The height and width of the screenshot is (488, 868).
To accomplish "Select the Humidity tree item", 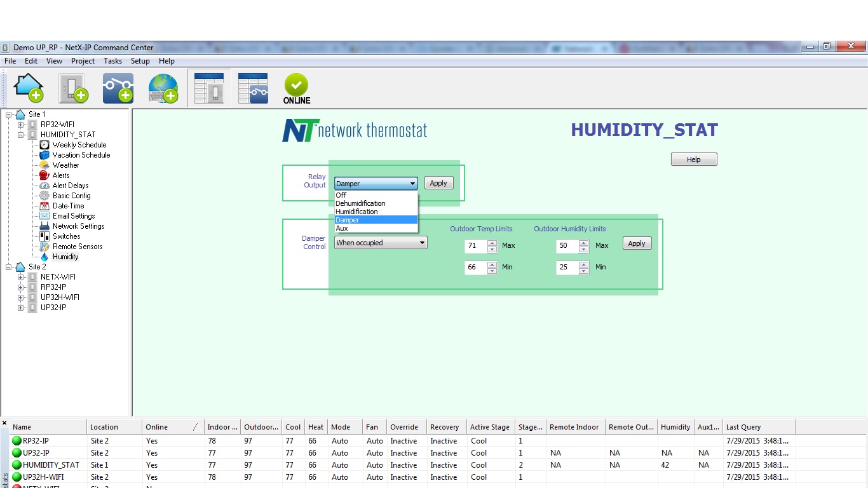I will tap(65, 257).
